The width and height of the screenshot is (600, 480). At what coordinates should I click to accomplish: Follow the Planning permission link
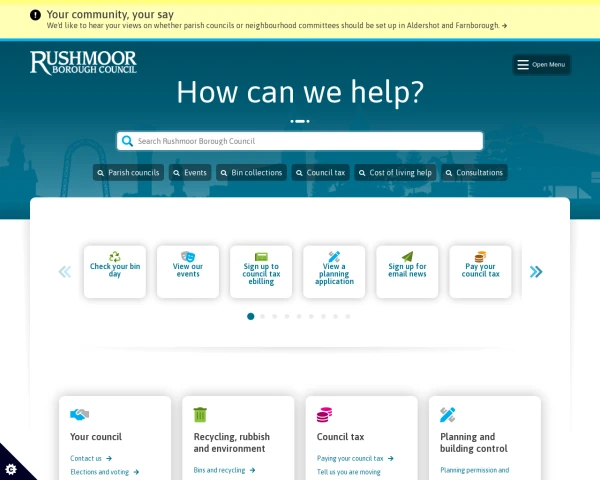pos(474,470)
